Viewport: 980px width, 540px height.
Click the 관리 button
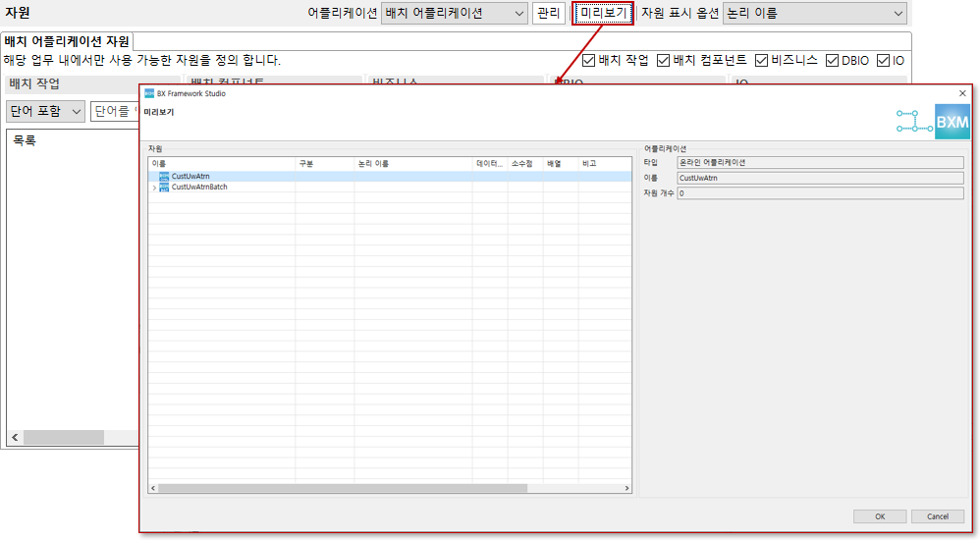pos(549,14)
